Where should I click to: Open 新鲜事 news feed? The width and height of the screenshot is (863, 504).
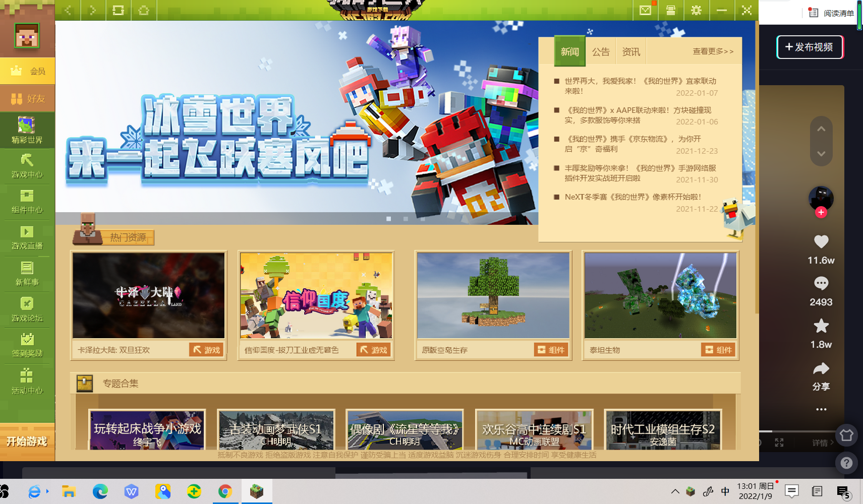point(27,274)
